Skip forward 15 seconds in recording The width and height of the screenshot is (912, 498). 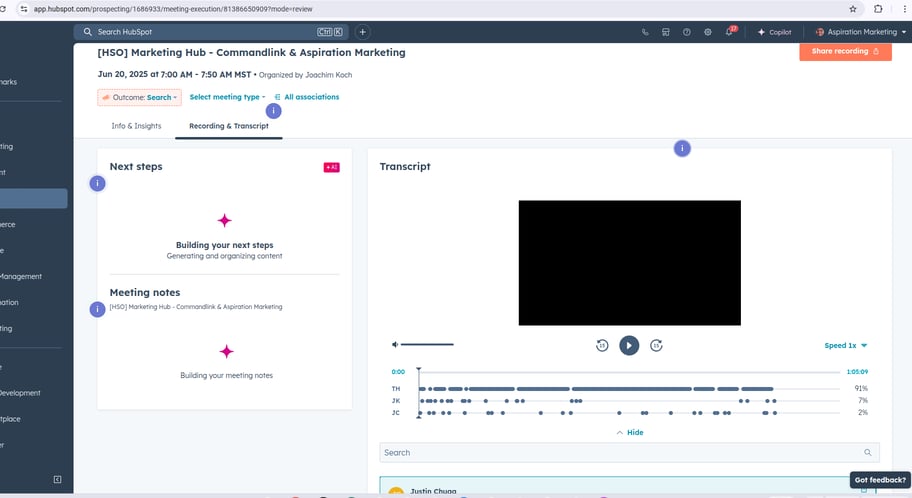point(656,345)
